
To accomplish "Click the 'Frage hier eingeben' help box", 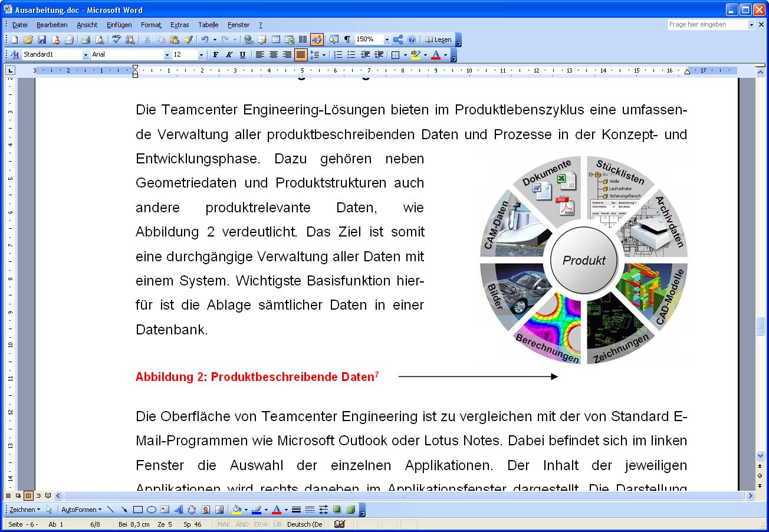I will pos(707,25).
